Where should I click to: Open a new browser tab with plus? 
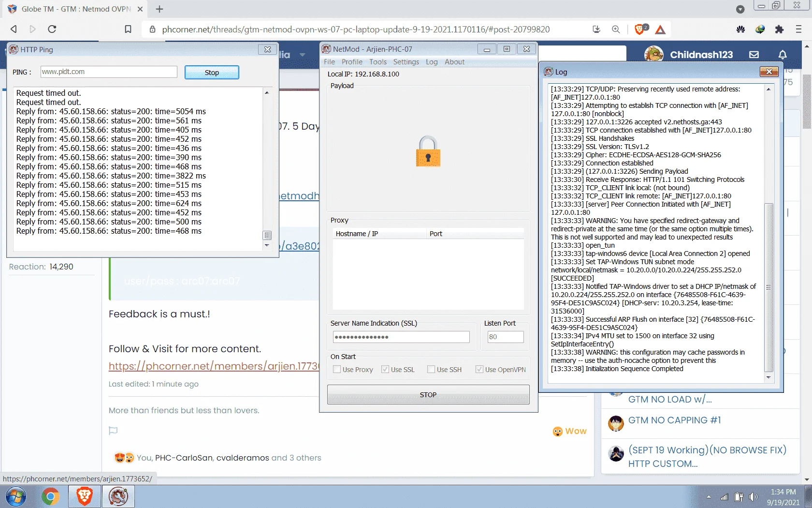coord(159,9)
